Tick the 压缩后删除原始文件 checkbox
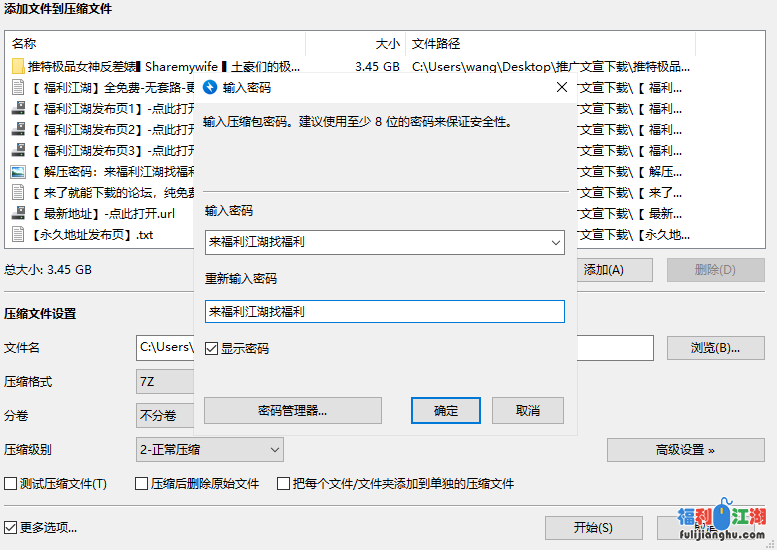 pos(142,484)
